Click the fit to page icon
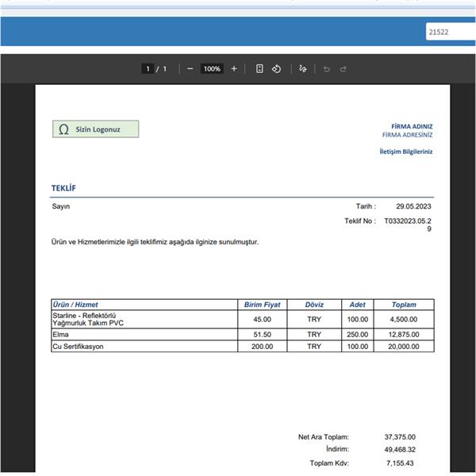The height and width of the screenshot is (476, 476). click(259, 69)
